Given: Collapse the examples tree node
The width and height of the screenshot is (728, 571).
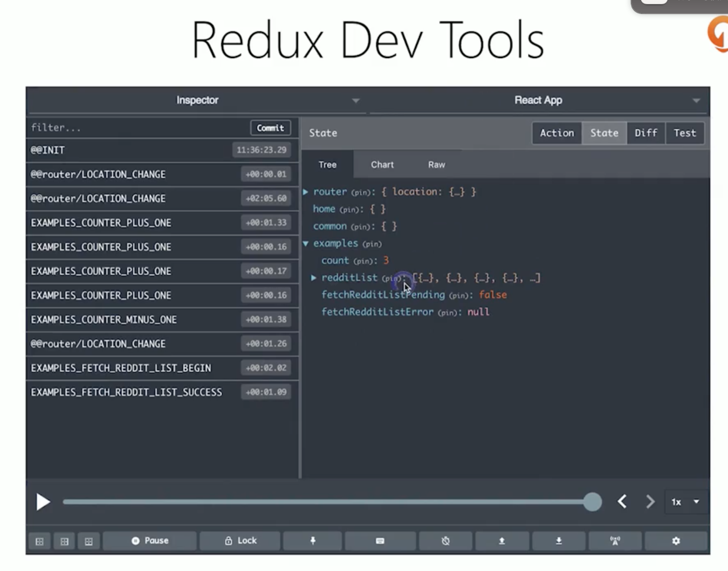Looking at the screenshot, I should tap(306, 244).
